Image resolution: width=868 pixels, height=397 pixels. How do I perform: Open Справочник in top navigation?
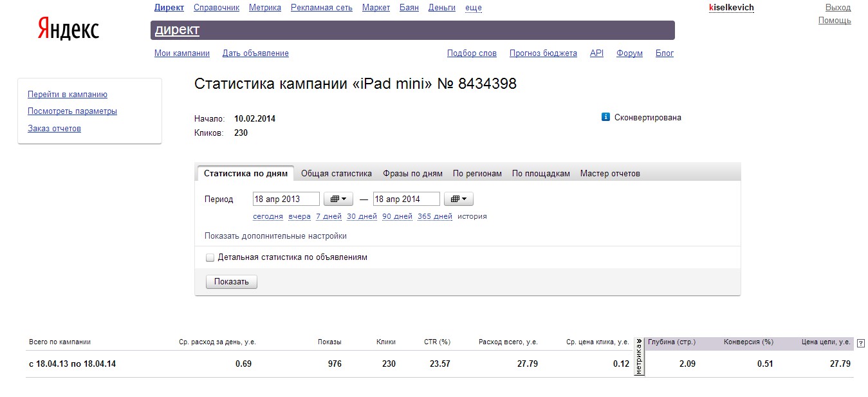[216, 8]
